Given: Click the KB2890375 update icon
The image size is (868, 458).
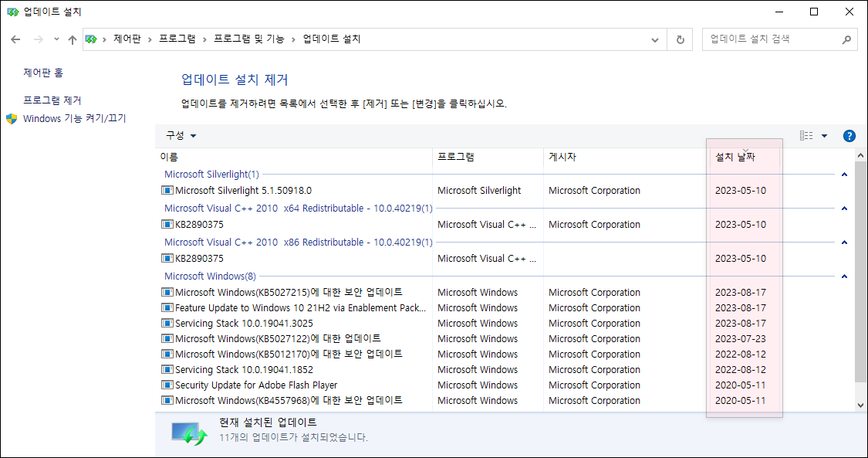Looking at the screenshot, I should 166,224.
